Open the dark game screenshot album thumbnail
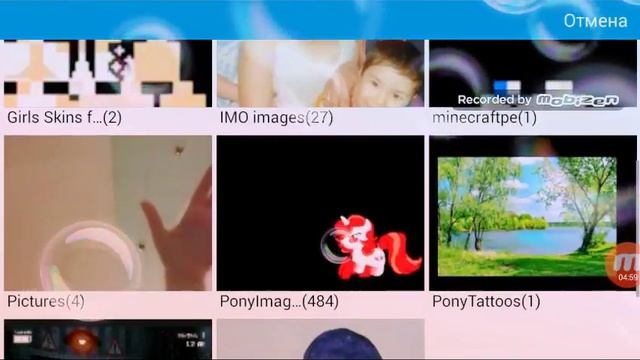The image size is (640, 360). 108,339
